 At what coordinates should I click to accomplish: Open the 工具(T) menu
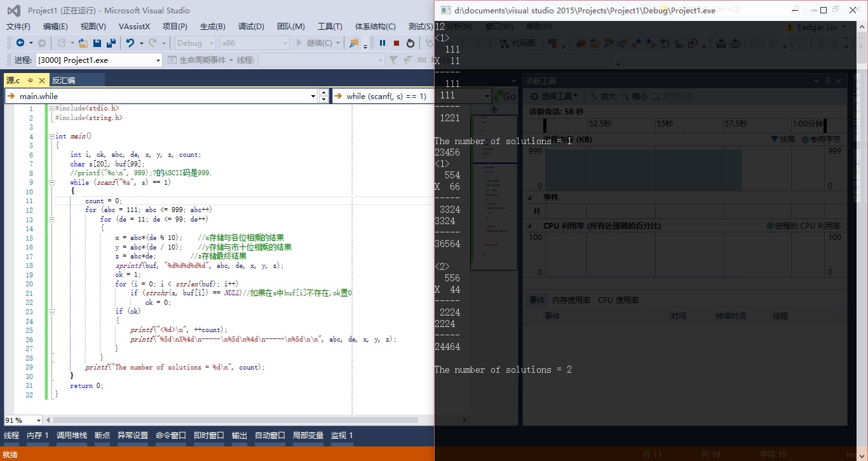point(330,26)
